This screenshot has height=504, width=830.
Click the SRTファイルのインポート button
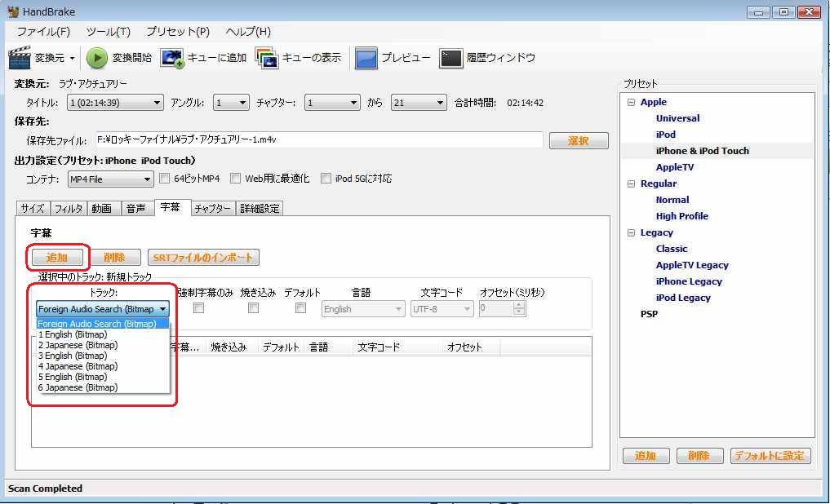tap(203, 258)
